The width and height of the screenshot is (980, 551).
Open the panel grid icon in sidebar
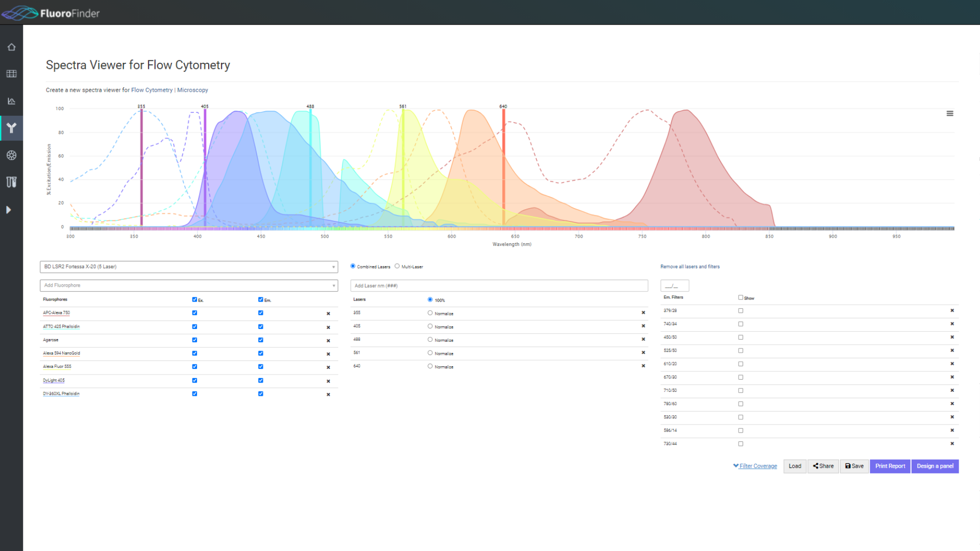11,73
